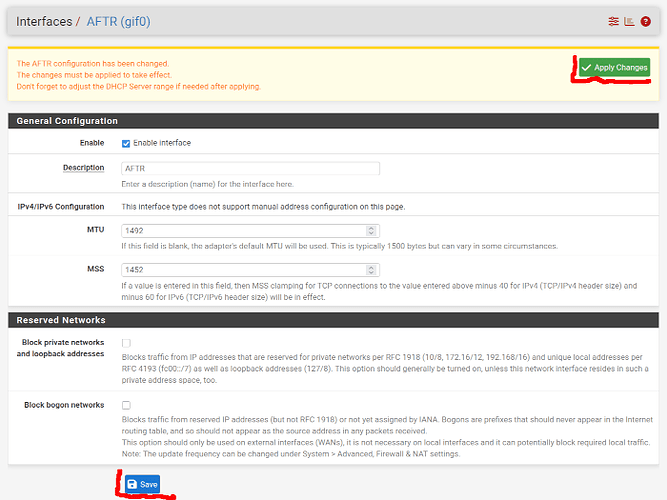Open the help question mark icon
Viewport: 667px width, 500px height.
point(645,21)
